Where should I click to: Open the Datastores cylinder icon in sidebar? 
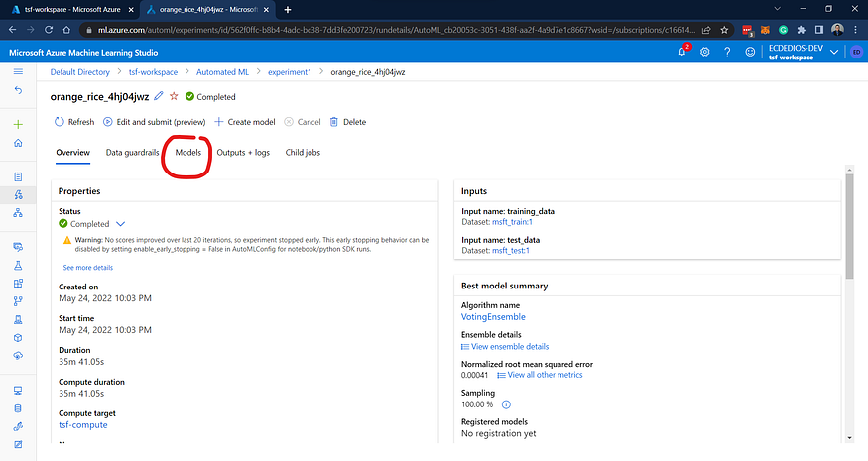[18, 408]
